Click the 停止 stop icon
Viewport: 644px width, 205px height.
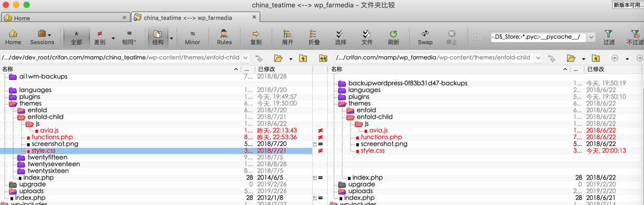[451, 37]
